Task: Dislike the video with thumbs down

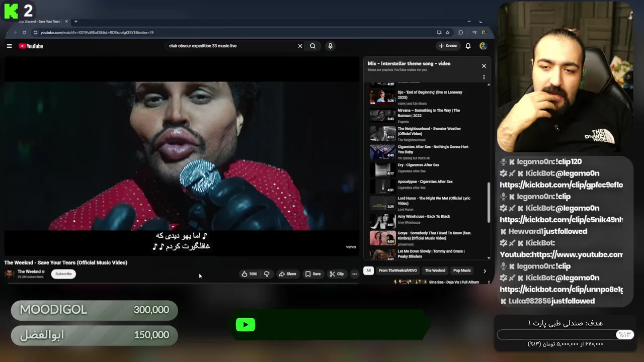Action: pos(267,274)
